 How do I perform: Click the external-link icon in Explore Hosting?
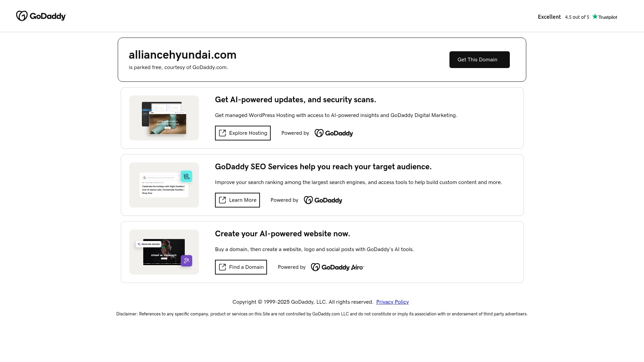pos(222,133)
